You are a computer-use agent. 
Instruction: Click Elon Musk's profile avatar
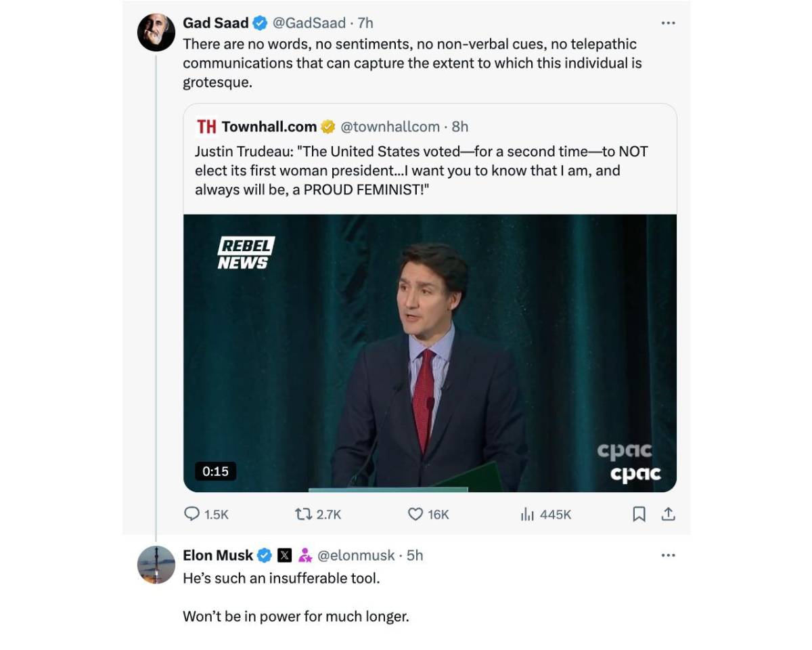[156, 564]
